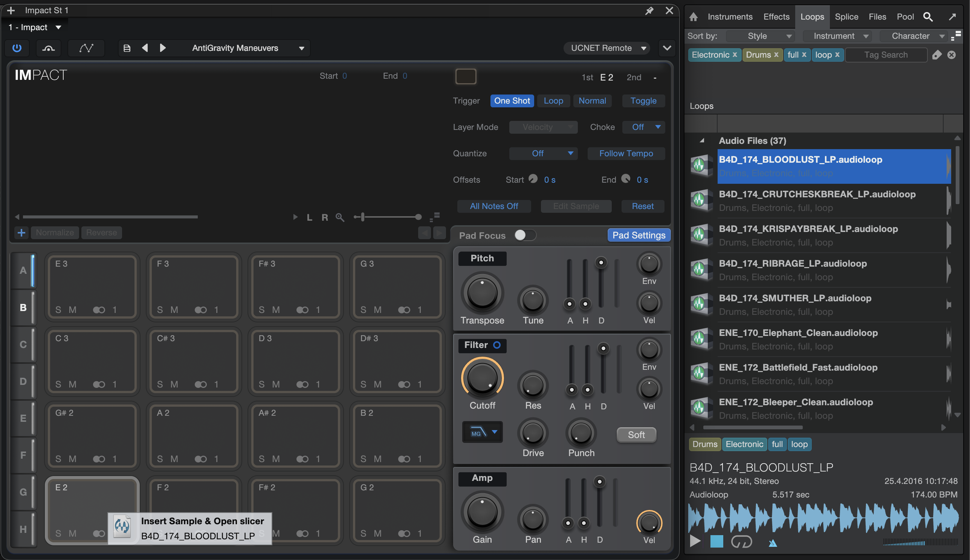This screenshot has width=970, height=560.
Task: Select Toggle trigger mode
Action: tap(643, 101)
